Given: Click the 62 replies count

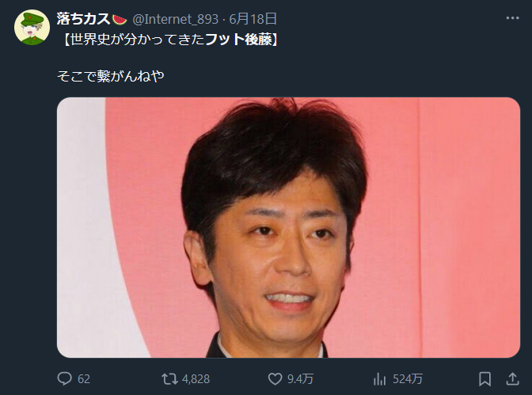Looking at the screenshot, I should (x=84, y=378).
